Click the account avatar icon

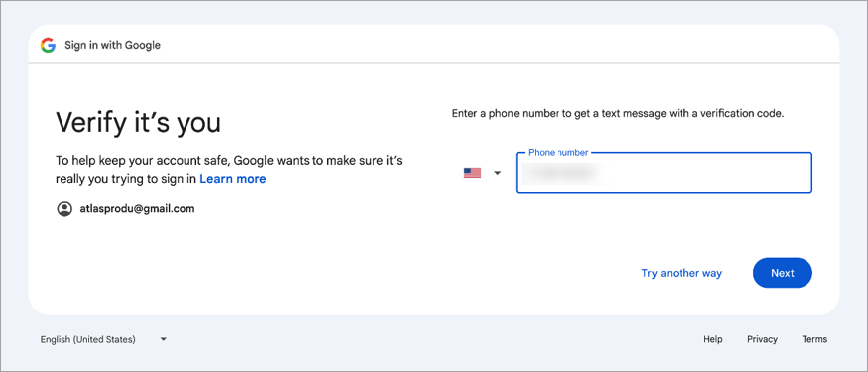64,209
